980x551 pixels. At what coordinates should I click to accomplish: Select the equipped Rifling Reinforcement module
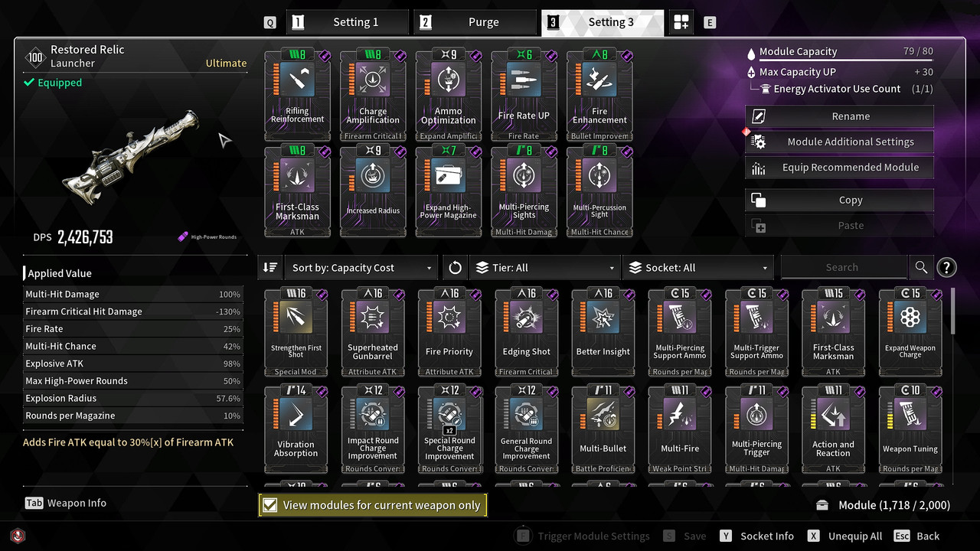(x=297, y=95)
